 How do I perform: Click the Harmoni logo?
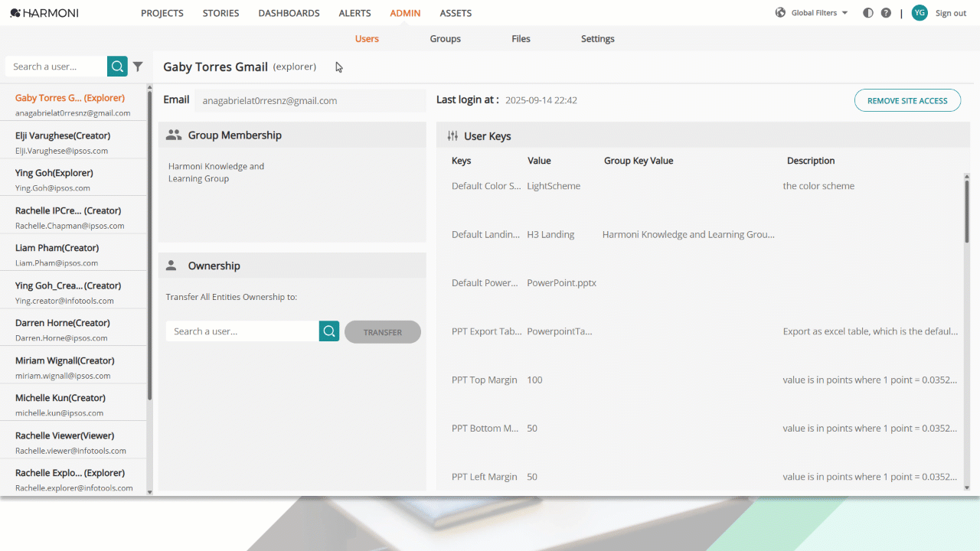(x=44, y=13)
